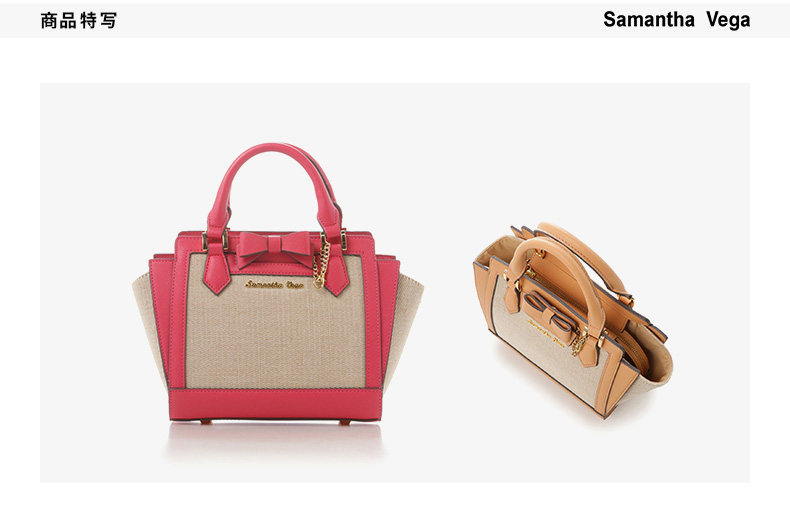790x526 pixels.
Task: Click the gold chain charm on the pink bag
Action: click(x=321, y=265)
